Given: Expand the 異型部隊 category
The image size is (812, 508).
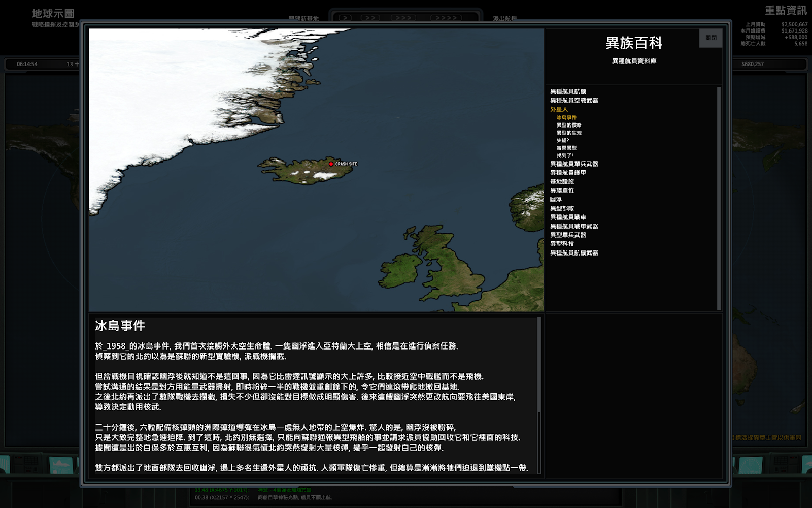Looking at the screenshot, I should (x=562, y=208).
